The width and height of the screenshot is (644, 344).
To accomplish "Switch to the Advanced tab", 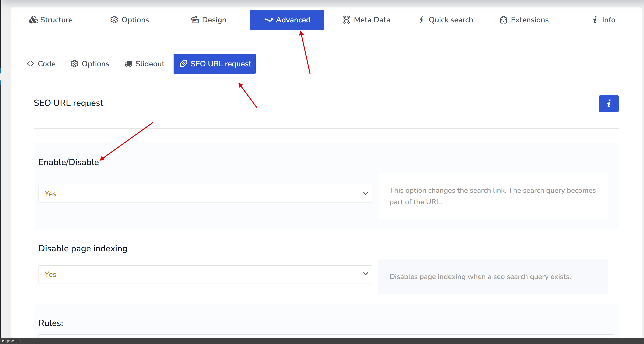I will (x=286, y=20).
